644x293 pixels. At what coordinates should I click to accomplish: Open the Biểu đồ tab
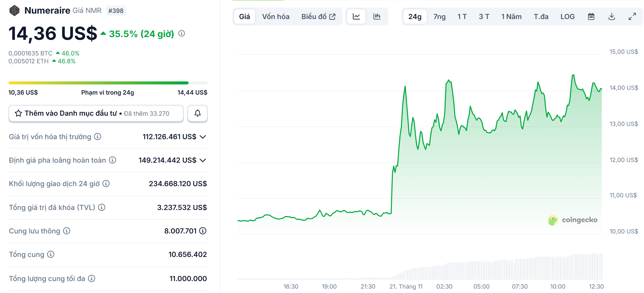click(318, 16)
